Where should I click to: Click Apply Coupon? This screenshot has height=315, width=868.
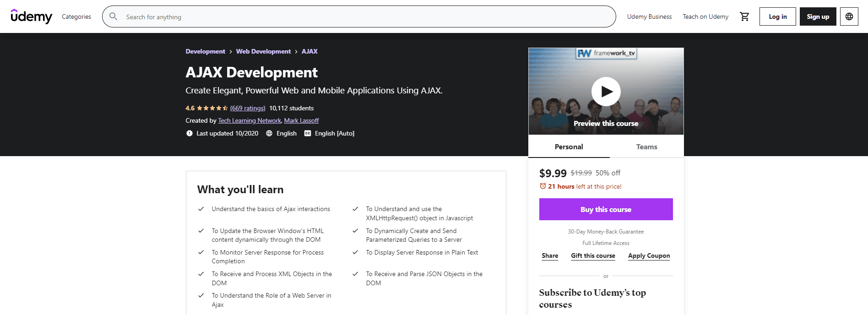click(649, 255)
